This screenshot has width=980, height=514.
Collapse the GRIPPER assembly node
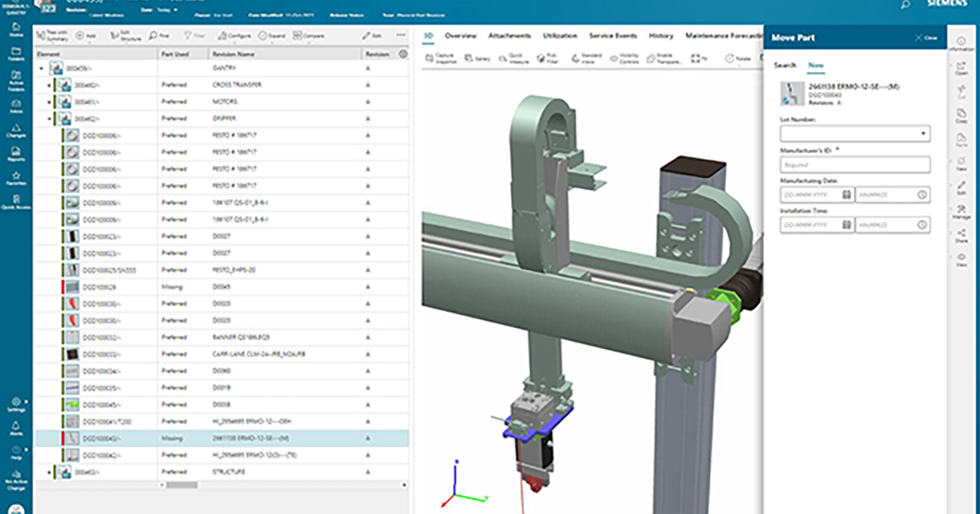coord(47,118)
